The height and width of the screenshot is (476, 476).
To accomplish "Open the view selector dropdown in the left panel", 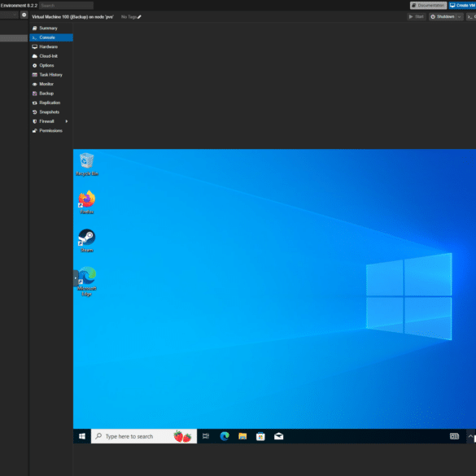I will pyautogui.click(x=9, y=15).
